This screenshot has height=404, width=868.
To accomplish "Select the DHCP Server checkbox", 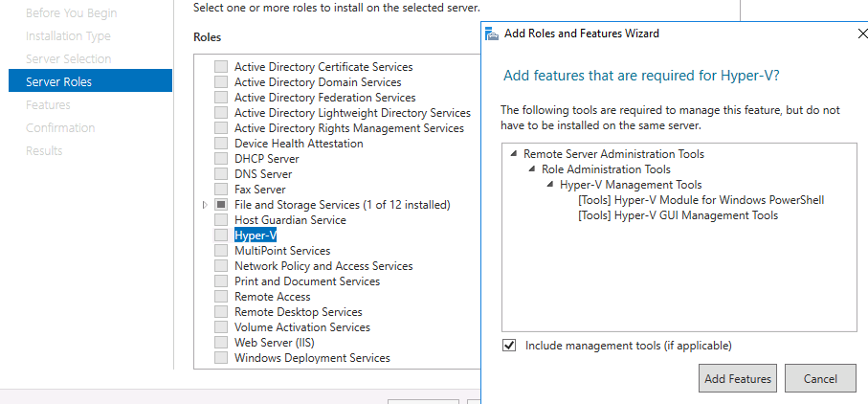I will pyautogui.click(x=221, y=159).
